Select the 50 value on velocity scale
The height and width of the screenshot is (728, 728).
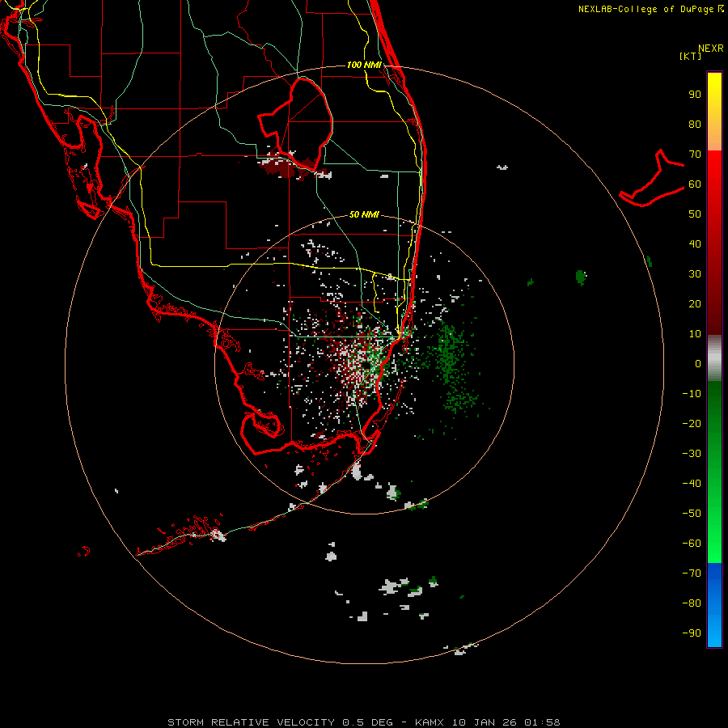(695, 214)
